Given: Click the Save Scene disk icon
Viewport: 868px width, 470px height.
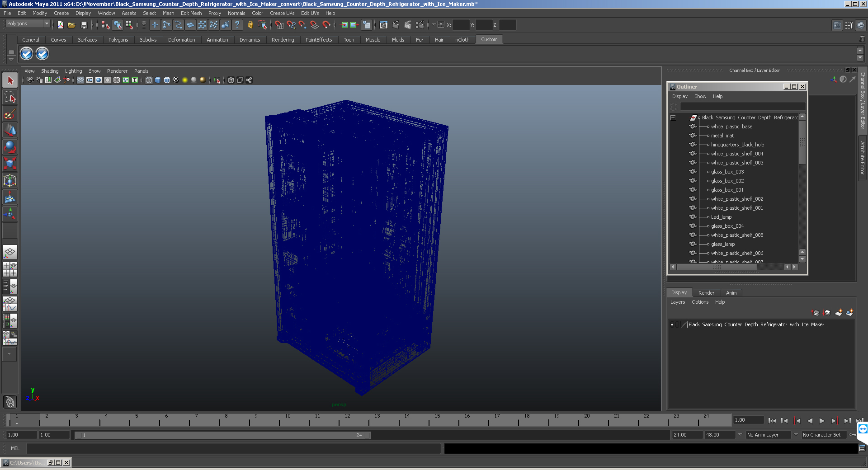Looking at the screenshot, I should (x=84, y=25).
